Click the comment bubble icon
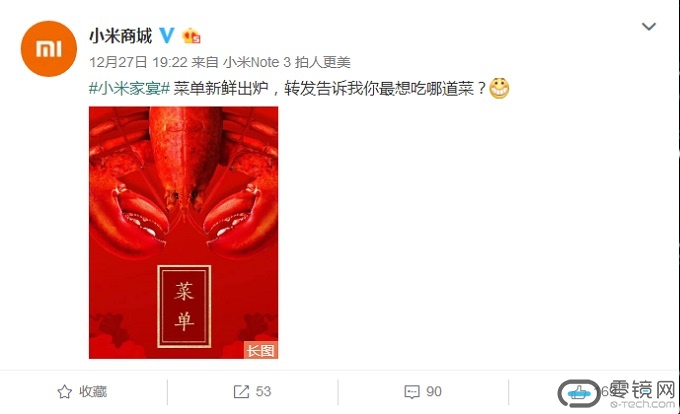 (412, 391)
